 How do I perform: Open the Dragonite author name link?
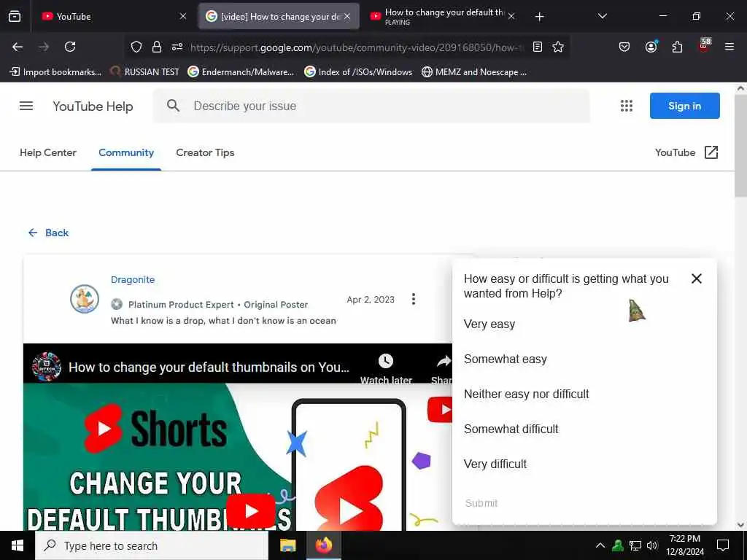coord(133,279)
